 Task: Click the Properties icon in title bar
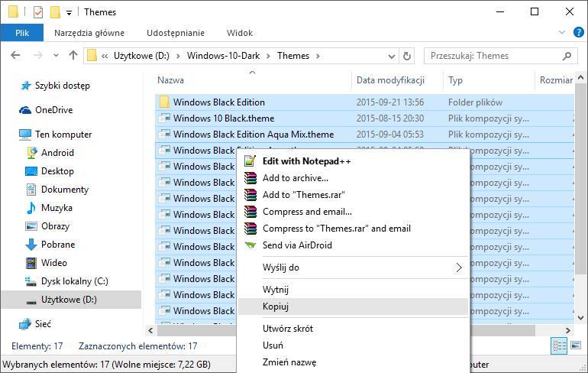(x=38, y=12)
